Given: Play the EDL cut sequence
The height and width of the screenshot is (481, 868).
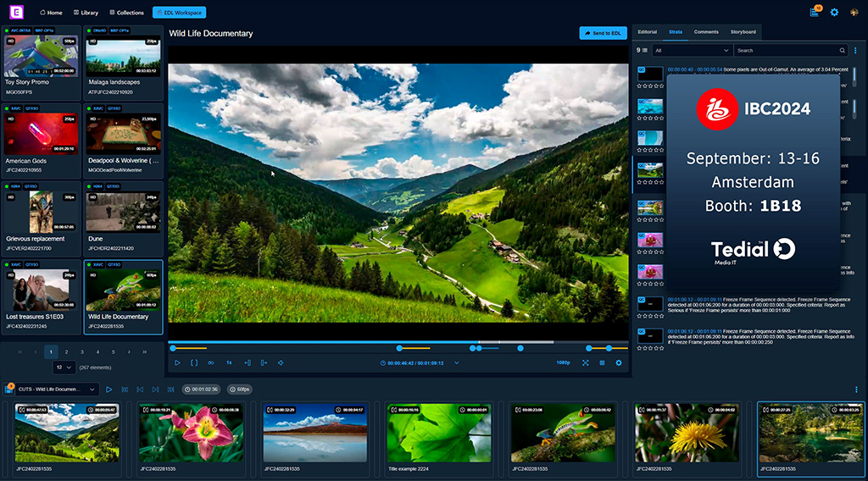Looking at the screenshot, I should 108,390.
